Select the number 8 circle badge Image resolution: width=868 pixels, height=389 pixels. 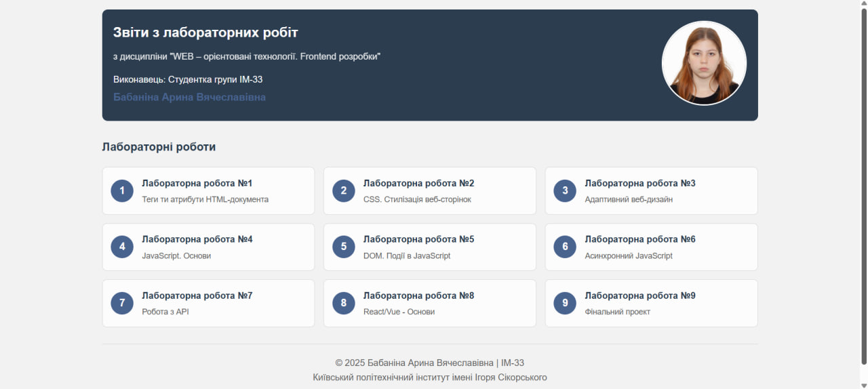pos(344,303)
